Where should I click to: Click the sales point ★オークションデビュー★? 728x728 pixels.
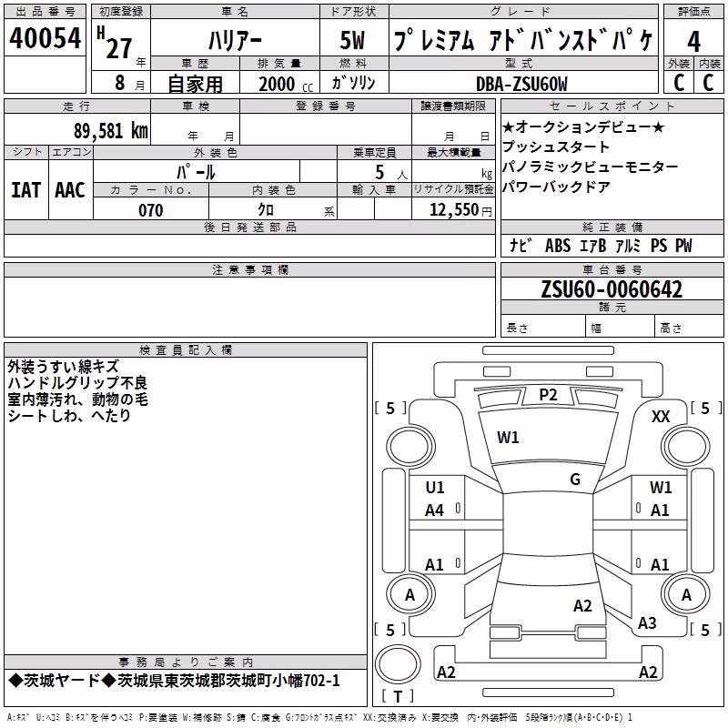[x=583, y=126]
